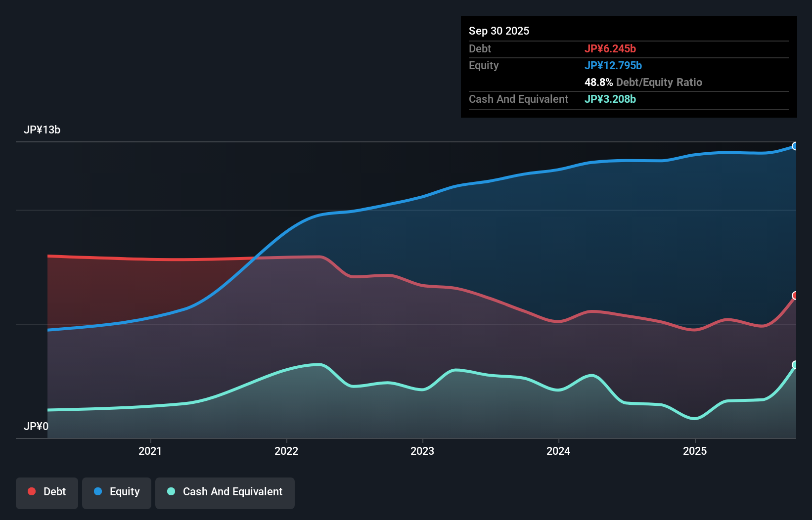Expand the Debt/Equity Ratio detail row
The image size is (812, 520).
click(x=643, y=82)
